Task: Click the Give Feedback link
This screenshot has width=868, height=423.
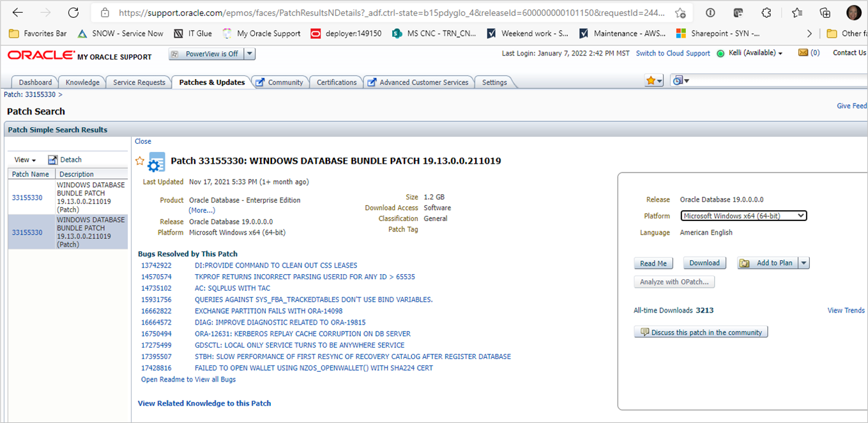Action: [x=852, y=106]
